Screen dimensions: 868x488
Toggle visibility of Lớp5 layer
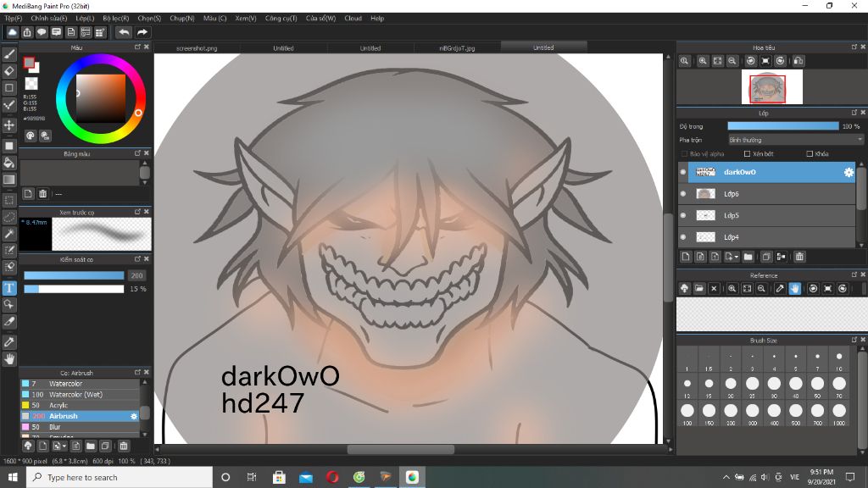coord(683,215)
